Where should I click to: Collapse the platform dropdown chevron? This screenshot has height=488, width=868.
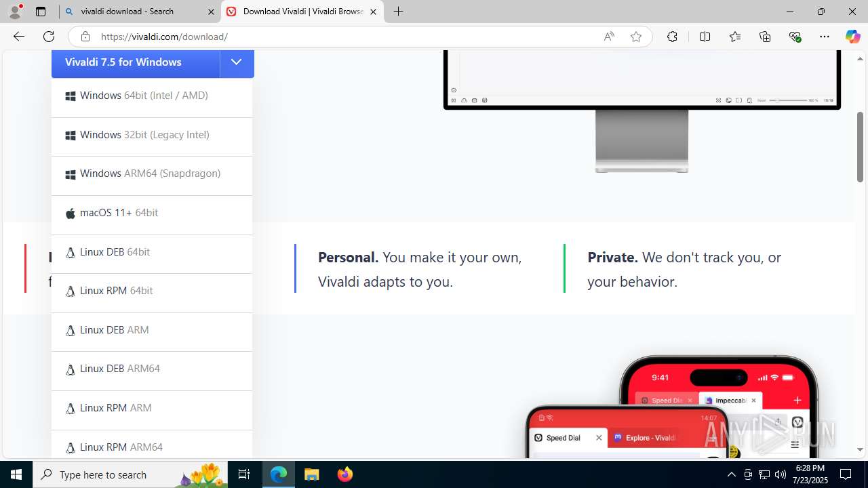point(237,62)
